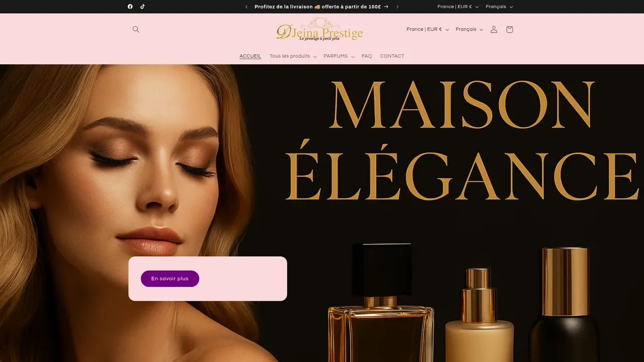Go to the ACCUEIL menu item

250,56
